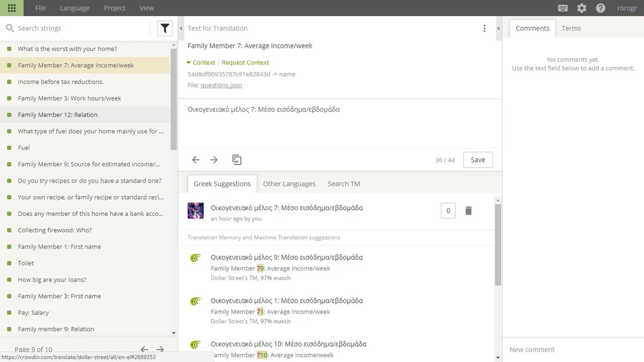Open the File menu
644x362 pixels.
[40, 8]
